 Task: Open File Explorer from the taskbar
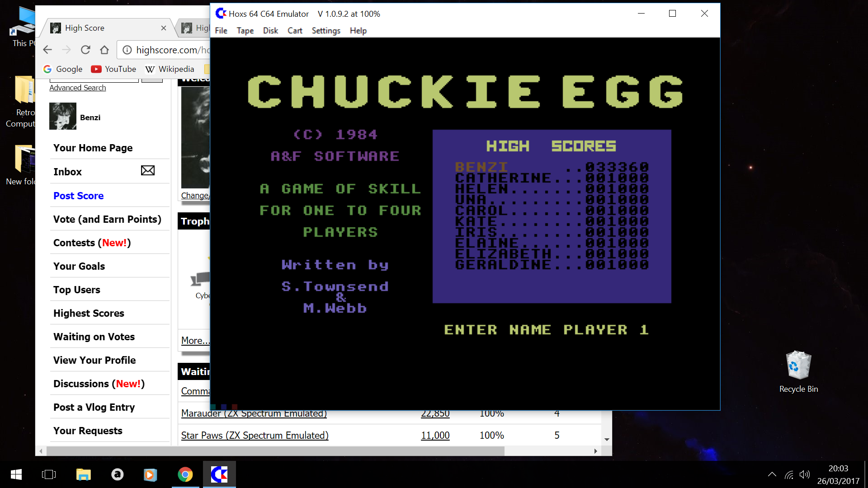[x=83, y=474]
